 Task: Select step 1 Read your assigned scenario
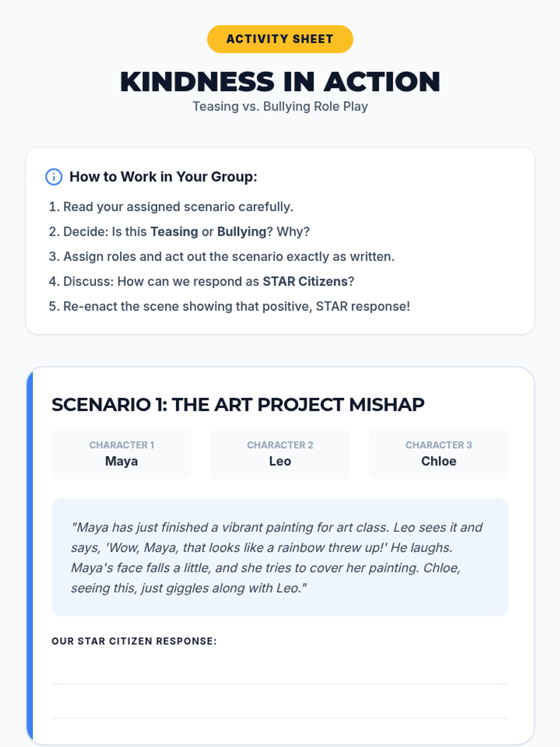(171, 207)
